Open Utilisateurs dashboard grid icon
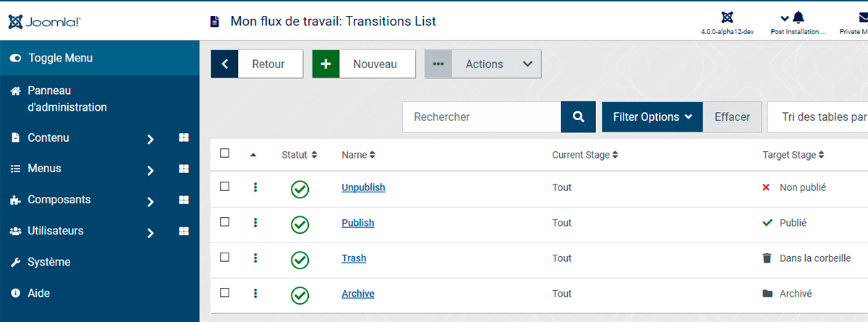868x322 pixels. click(184, 231)
